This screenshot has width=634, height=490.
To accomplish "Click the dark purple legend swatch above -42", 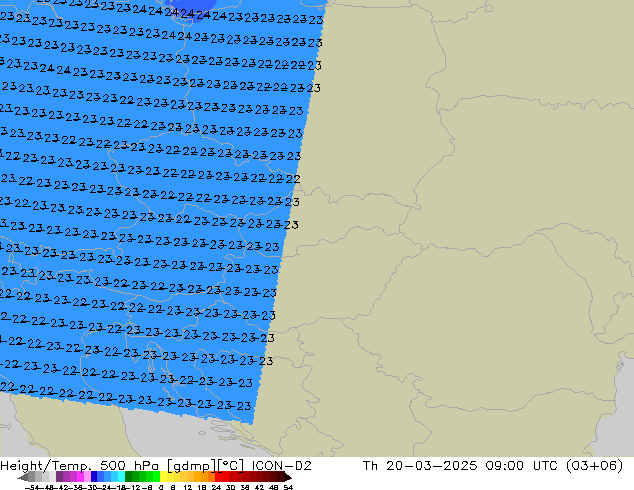I will pyautogui.click(x=59, y=477).
